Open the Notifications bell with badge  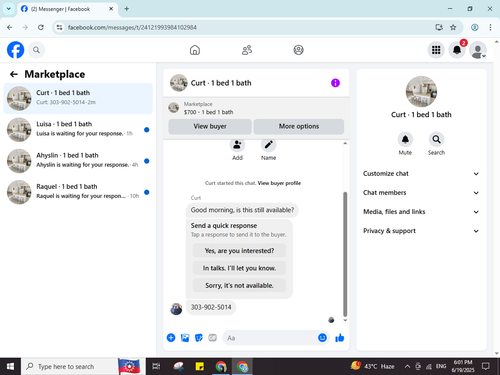[x=457, y=50]
